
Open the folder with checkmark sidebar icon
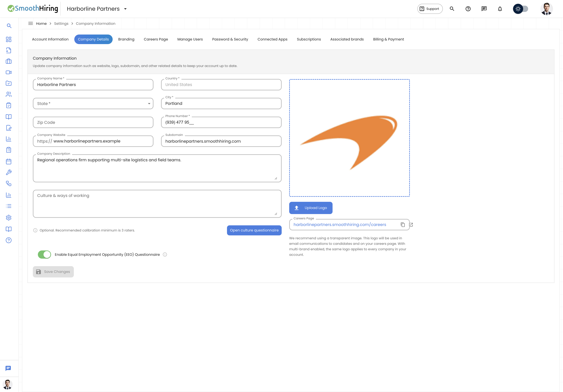(x=9, y=83)
